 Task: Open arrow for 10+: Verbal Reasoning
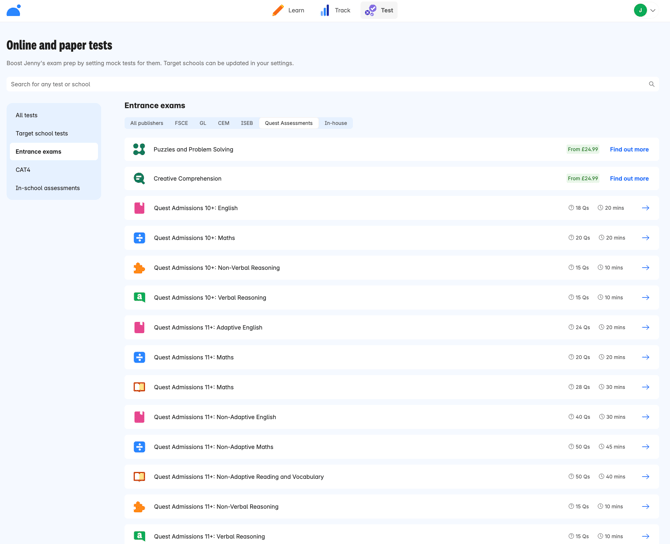coord(646,297)
